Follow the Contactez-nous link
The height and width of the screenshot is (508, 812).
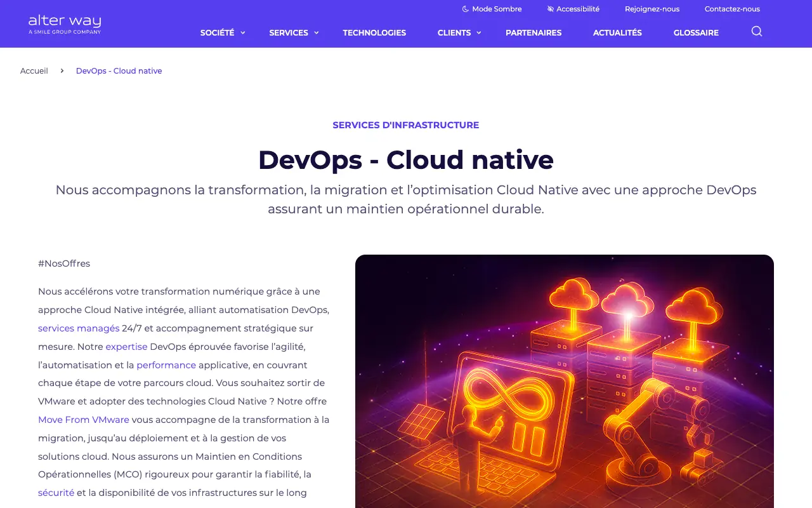click(x=732, y=9)
